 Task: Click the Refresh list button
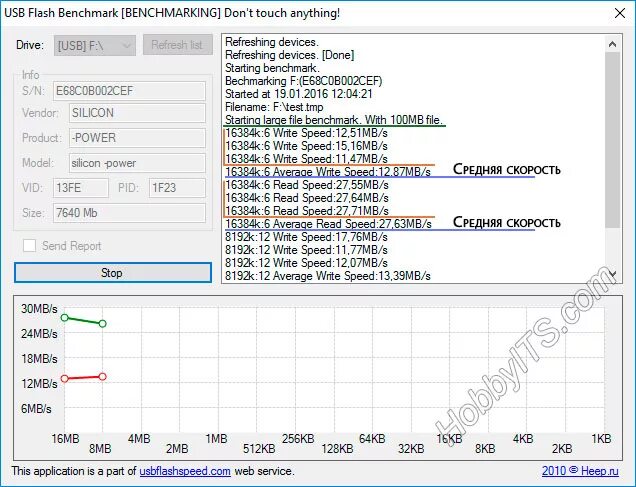(x=178, y=45)
